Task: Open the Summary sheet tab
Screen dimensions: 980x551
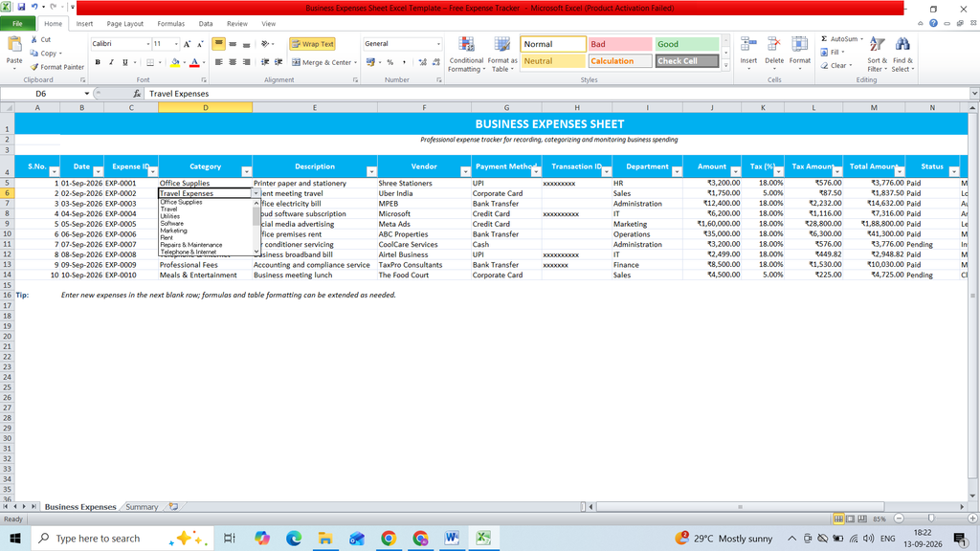Action: pos(142,507)
